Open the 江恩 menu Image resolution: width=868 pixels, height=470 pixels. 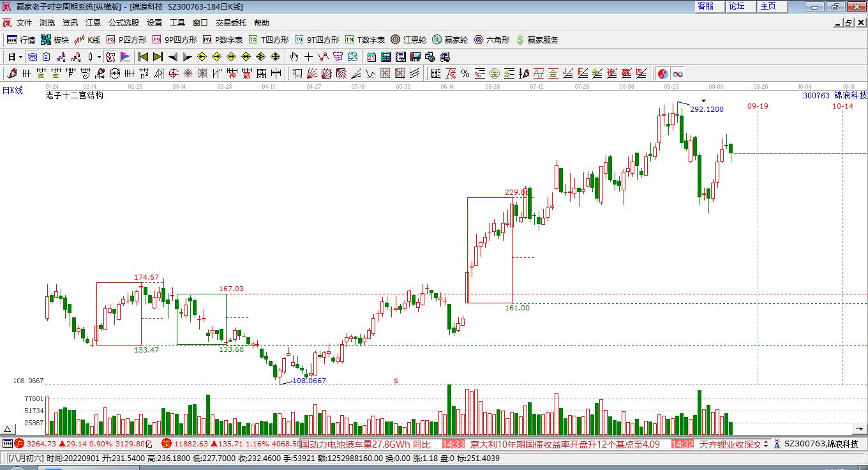pyautogui.click(x=93, y=22)
